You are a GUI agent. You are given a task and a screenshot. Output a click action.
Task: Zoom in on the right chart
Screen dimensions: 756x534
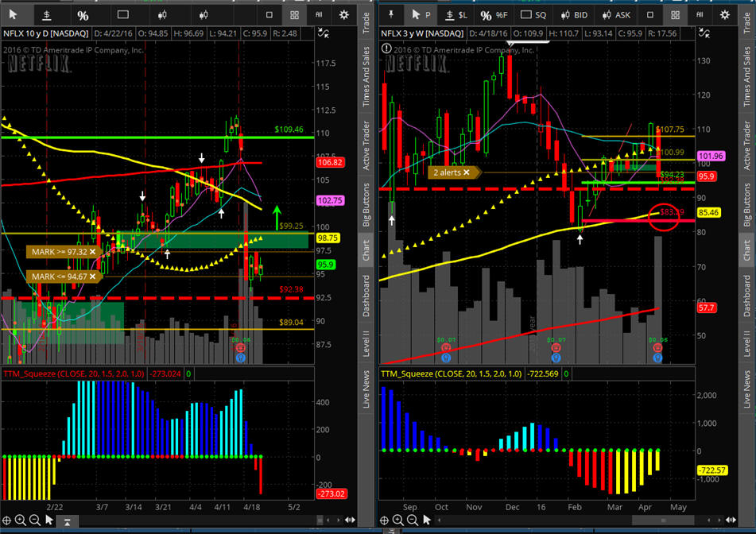click(397, 520)
